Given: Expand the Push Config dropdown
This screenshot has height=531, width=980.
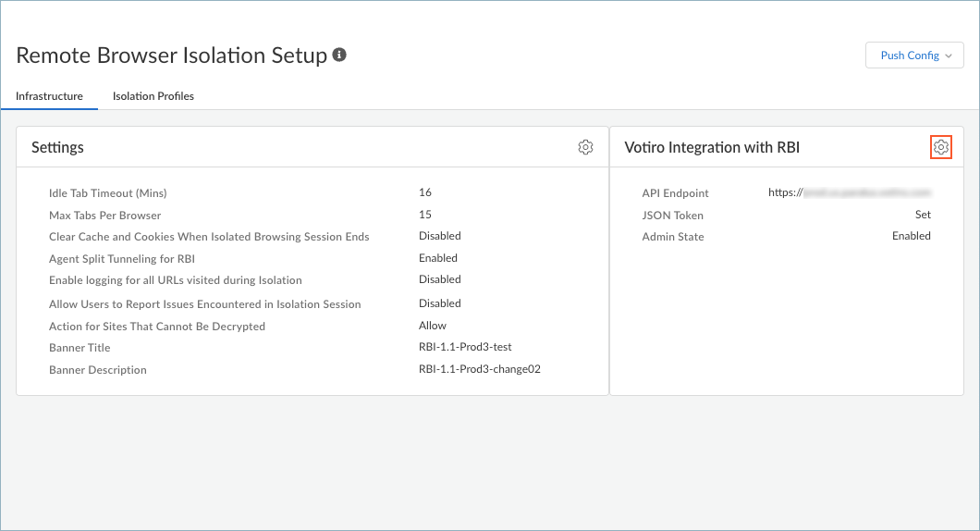Looking at the screenshot, I should coord(914,56).
